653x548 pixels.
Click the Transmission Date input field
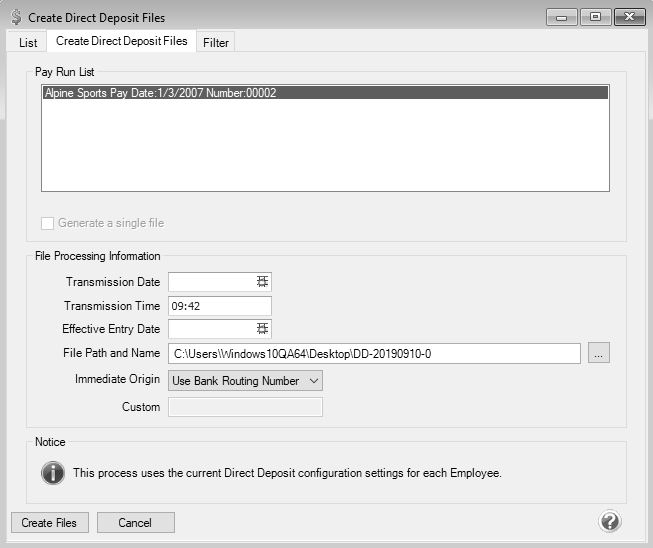(210, 283)
